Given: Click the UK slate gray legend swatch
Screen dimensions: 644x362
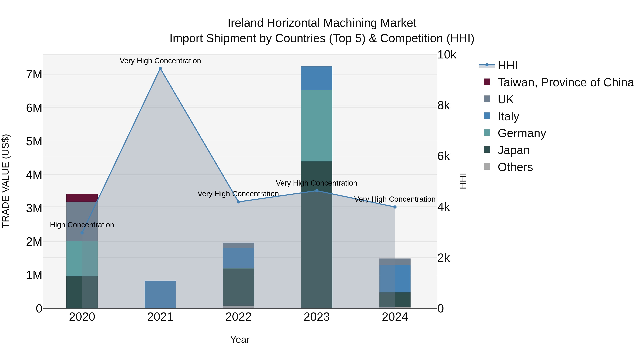Looking at the screenshot, I should coord(487,99).
